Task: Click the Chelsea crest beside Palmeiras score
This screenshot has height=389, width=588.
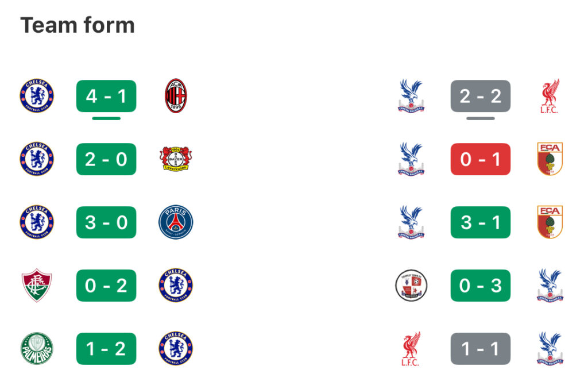Action: click(x=176, y=348)
